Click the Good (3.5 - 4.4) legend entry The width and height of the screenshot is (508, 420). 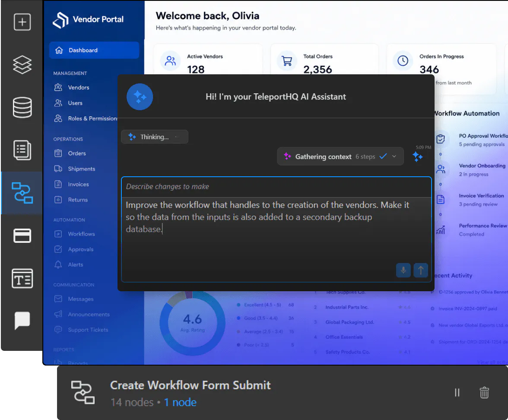[x=265, y=318]
